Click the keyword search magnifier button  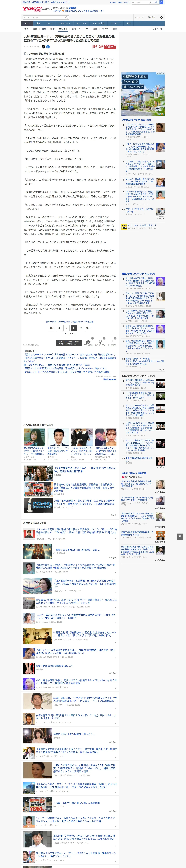pyautogui.click(x=66, y=18)
